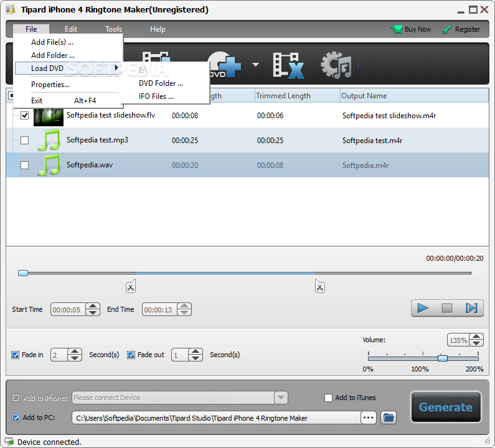Click the Load DVD toolbar icon

225,65
